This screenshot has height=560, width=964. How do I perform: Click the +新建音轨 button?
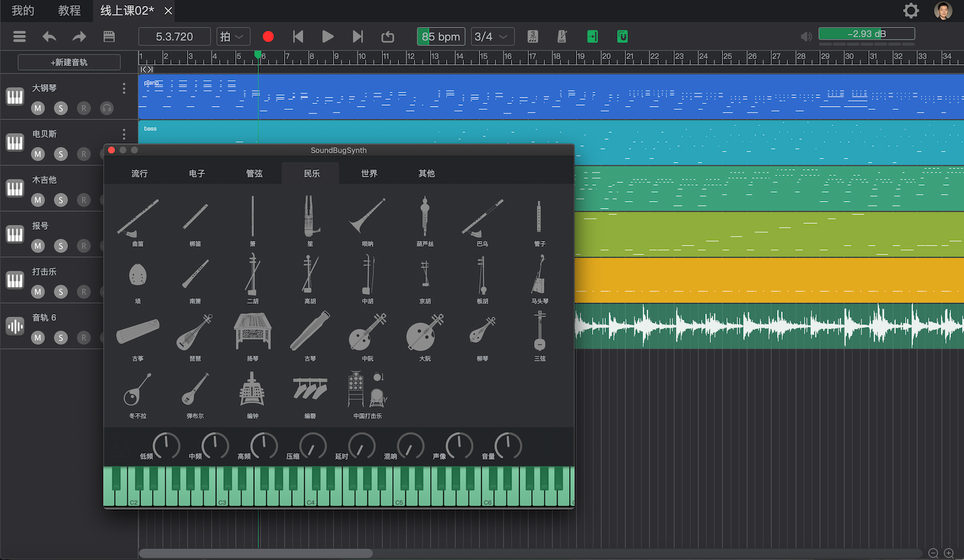(x=69, y=62)
